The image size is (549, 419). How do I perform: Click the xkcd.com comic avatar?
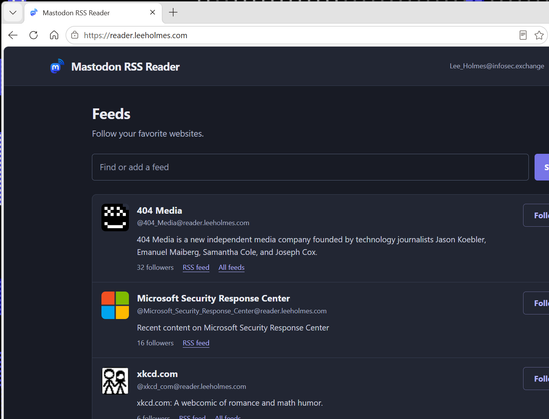coord(115,381)
